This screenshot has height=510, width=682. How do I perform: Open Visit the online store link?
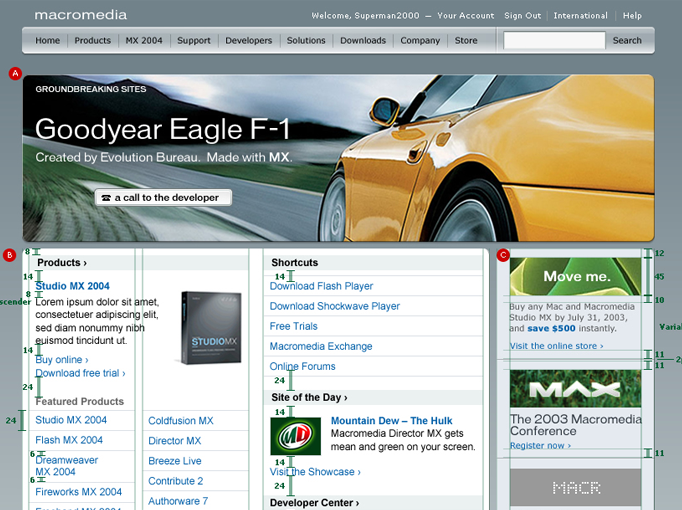point(556,346)
